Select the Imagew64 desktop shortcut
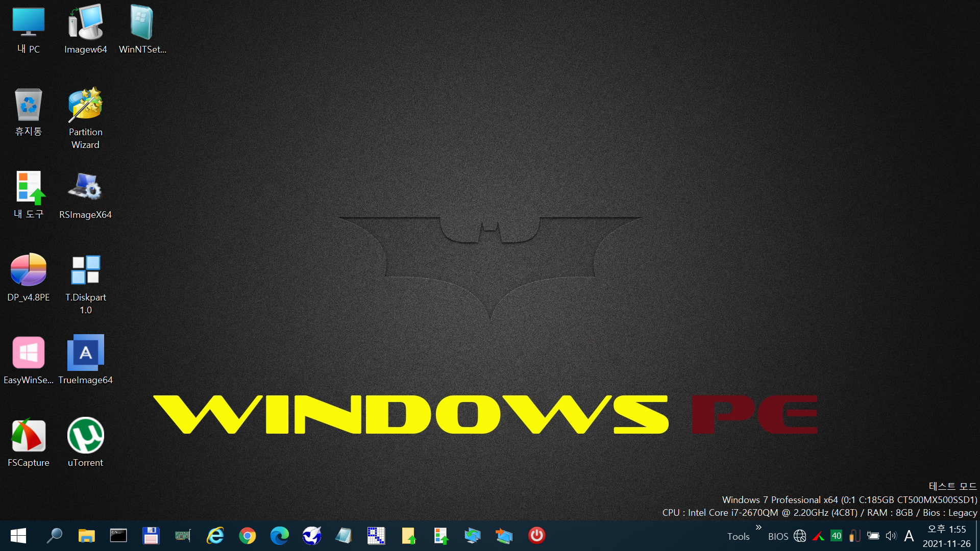 (85, 29)
